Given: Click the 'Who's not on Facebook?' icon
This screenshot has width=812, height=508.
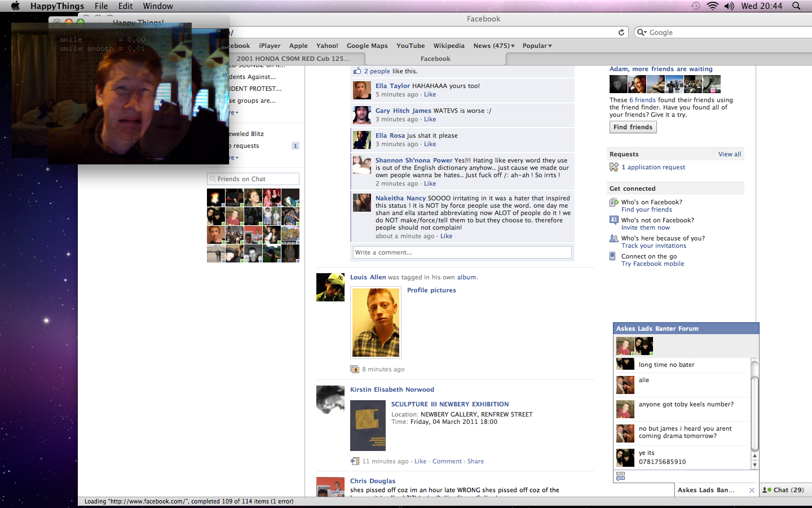Looking at the screenshot, I should click(614, 220).
